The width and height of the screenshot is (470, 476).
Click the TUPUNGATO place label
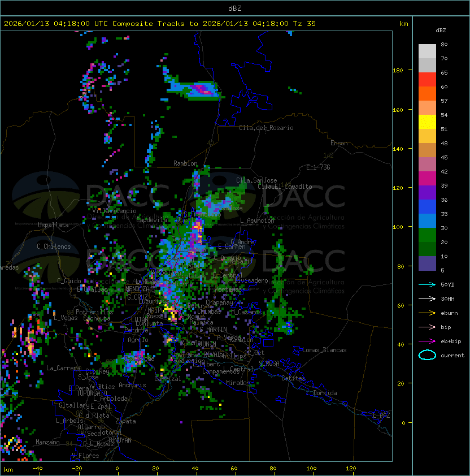click(92, 393)
